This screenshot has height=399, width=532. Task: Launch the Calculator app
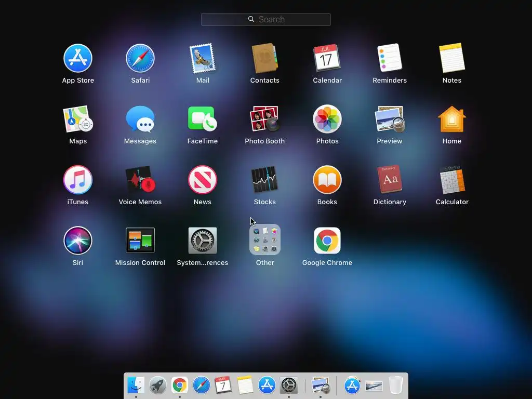tap(452, 180)
